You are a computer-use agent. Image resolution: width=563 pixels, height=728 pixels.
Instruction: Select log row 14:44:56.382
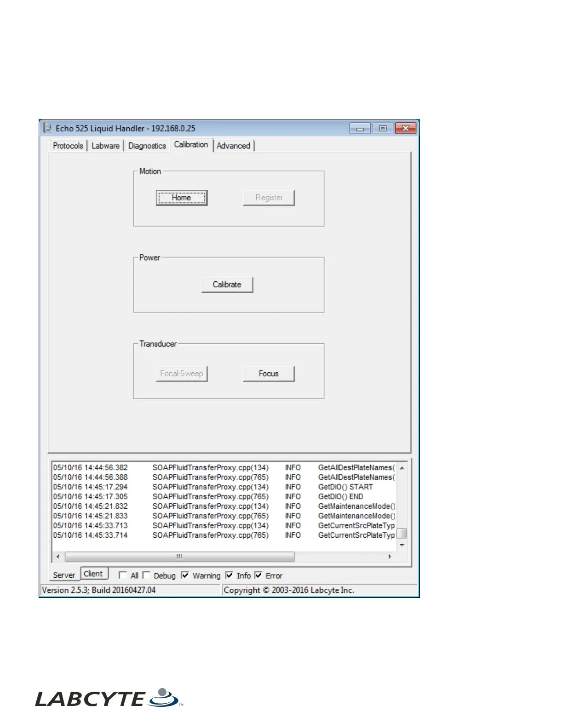click(224, 467)
